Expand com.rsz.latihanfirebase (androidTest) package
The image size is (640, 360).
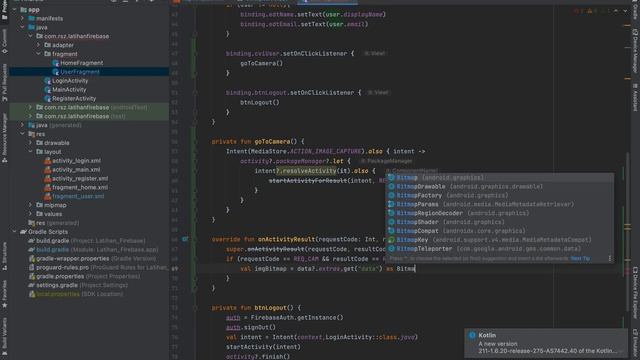tap(31, 107)
